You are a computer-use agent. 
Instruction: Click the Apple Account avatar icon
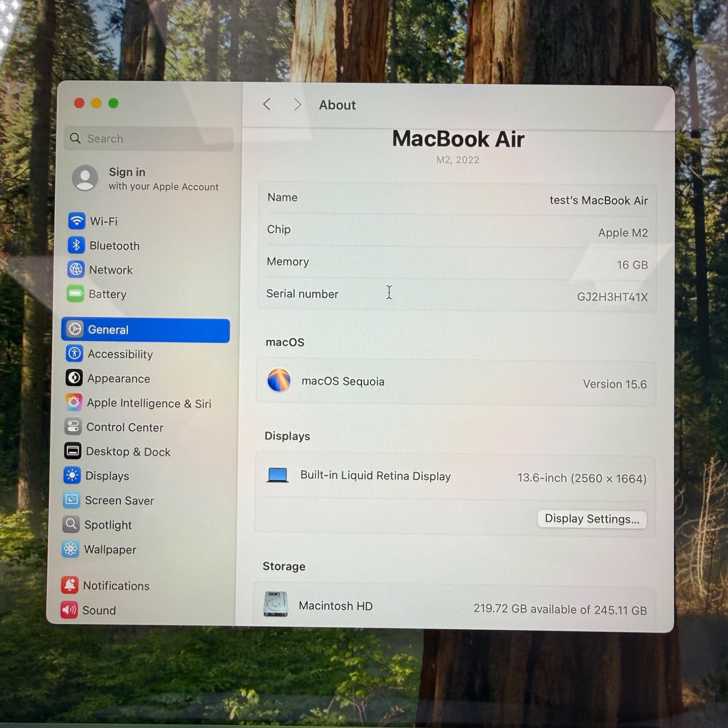(85, 178)
